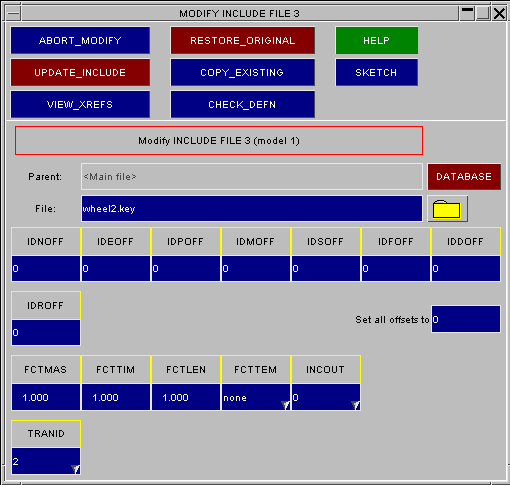The height and width of the screenshot is (485, 510).
Task: Click the INCOUT header label
Action: pyautogui.click(x=326, y=370)
